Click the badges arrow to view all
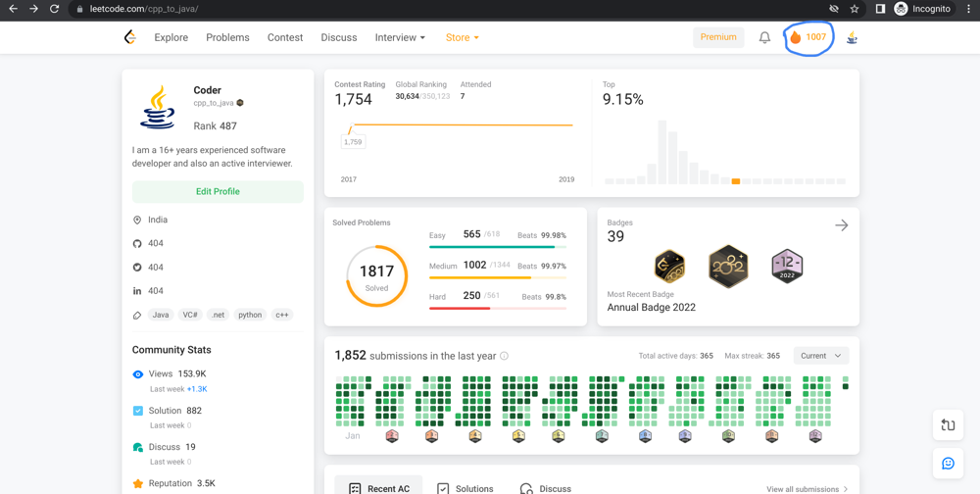This screenshot has width=980, height=494. [841, 225]
